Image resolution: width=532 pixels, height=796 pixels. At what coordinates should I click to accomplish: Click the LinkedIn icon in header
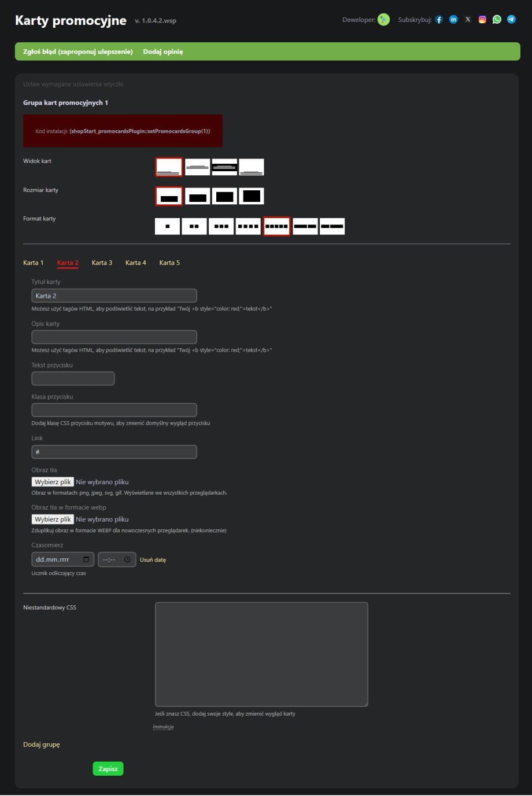453,20
